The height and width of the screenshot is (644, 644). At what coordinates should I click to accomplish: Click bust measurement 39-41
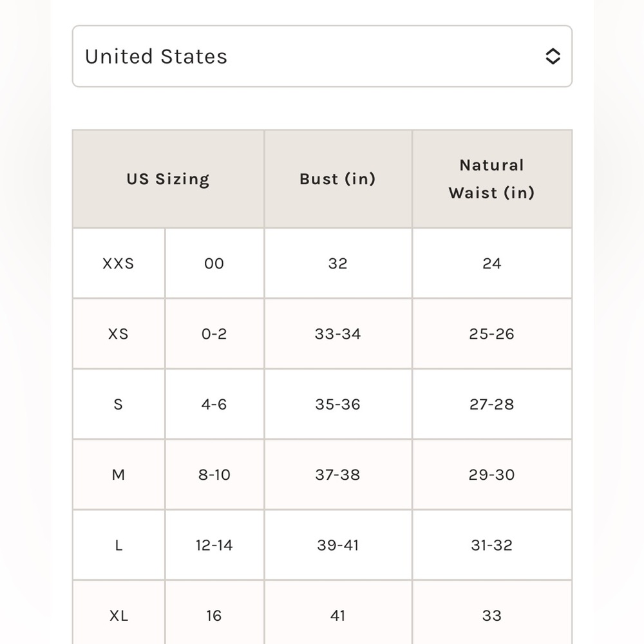point(338,545)
